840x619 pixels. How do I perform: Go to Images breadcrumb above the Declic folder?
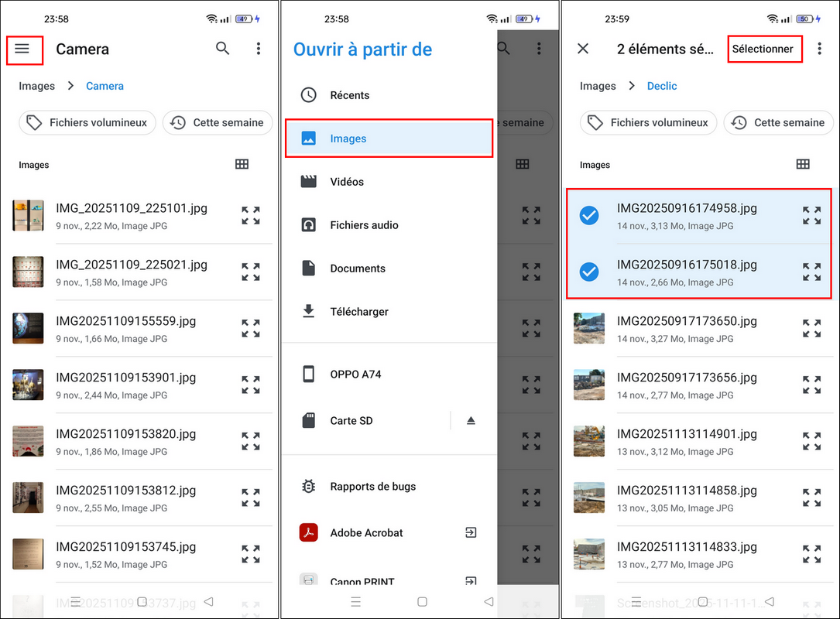pos(598,86)
